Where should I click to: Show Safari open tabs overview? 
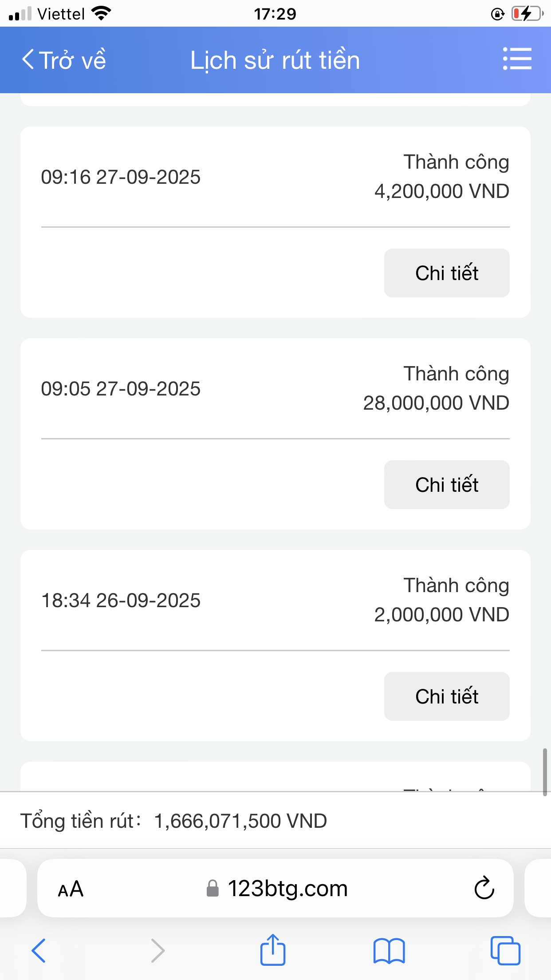click(x=505, y=951)
